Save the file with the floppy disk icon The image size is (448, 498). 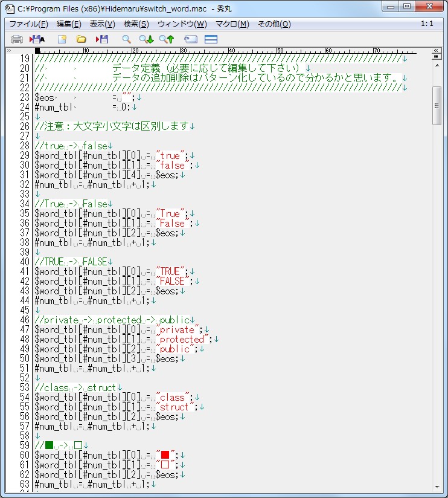[x=102, y=39]
